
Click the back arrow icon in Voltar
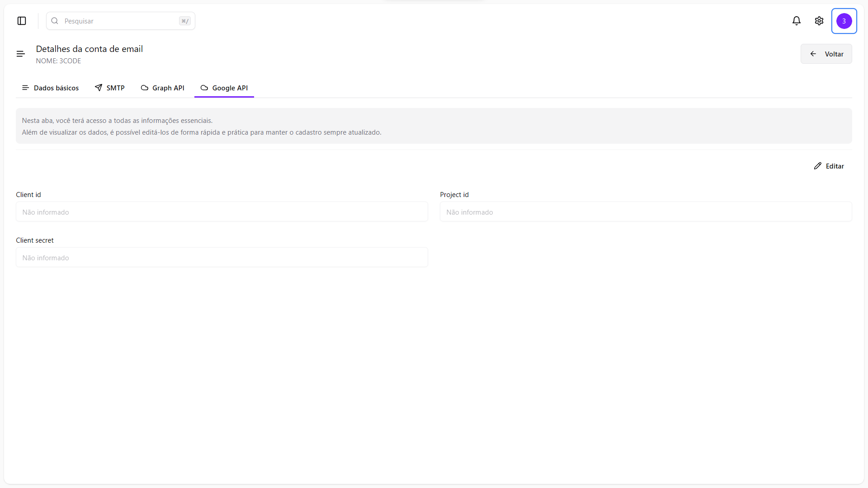813,54
